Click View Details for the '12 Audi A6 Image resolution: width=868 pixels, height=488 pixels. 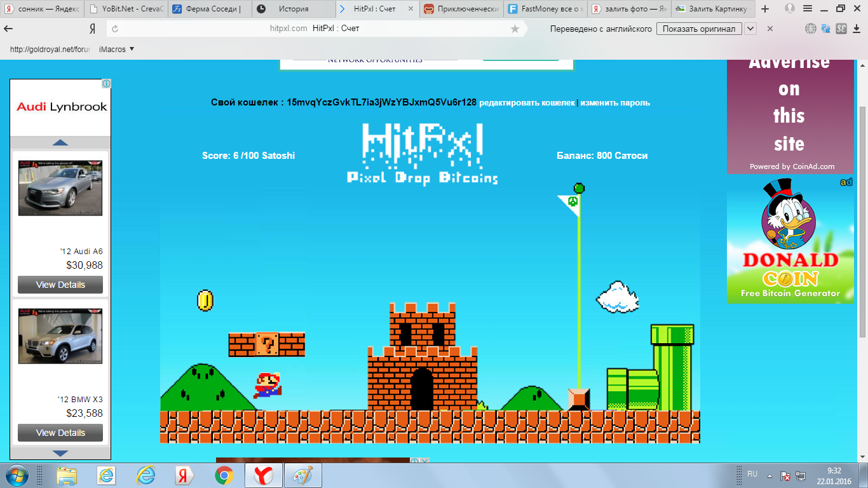pyautogui.click(x=60, y=285)
